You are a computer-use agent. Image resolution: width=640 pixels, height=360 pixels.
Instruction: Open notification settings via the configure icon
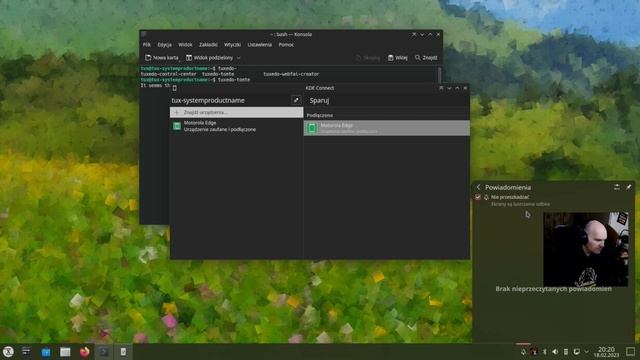(617, 187)
